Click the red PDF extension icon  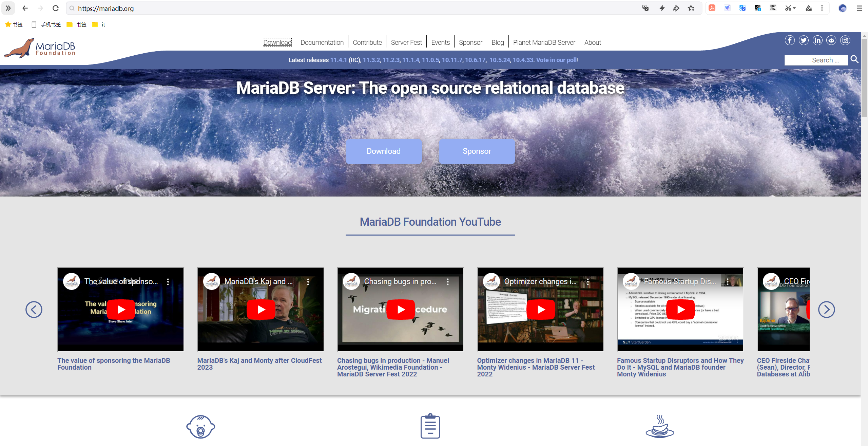712,8
